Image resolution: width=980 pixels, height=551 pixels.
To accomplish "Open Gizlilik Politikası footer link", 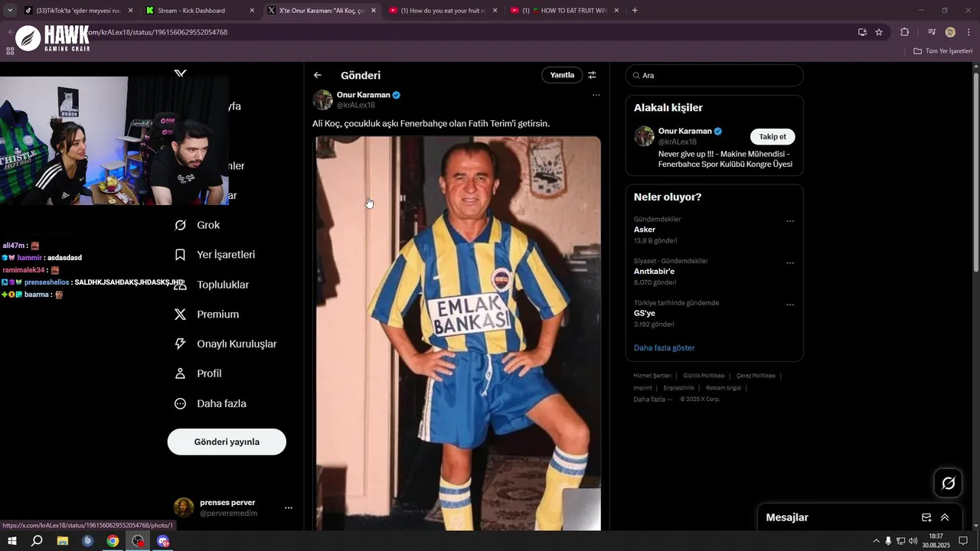I will [x=704, y=376].
